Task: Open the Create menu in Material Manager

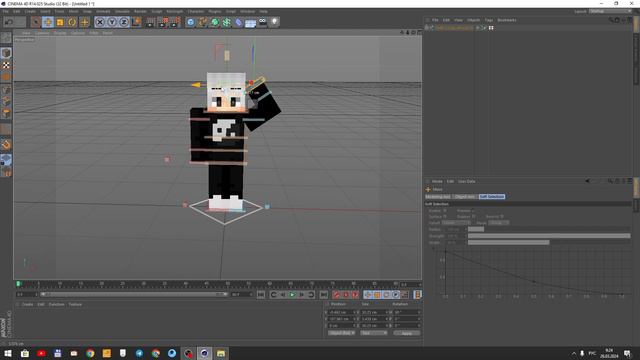Action: click(x=27, y=304)
